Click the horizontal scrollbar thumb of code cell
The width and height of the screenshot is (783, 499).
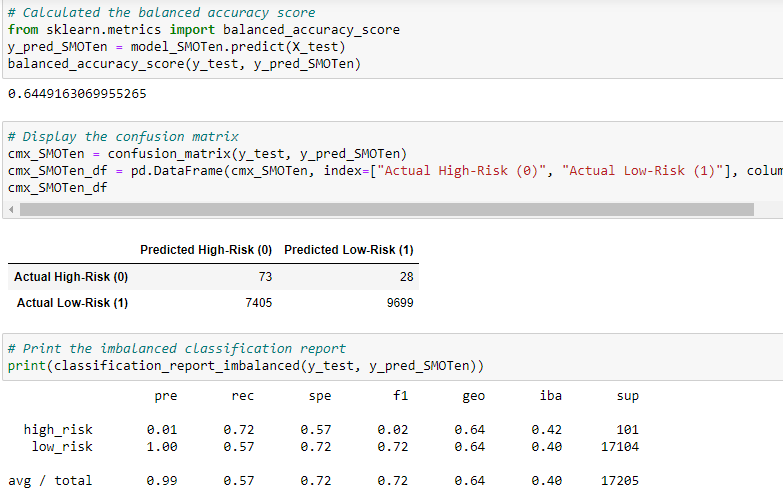pos(387,210)
